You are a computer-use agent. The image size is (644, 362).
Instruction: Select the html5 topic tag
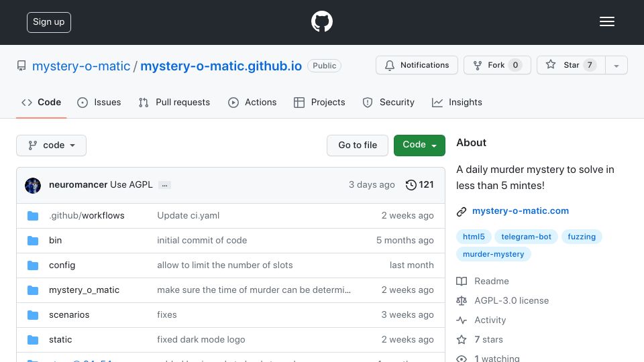point(474,237)
